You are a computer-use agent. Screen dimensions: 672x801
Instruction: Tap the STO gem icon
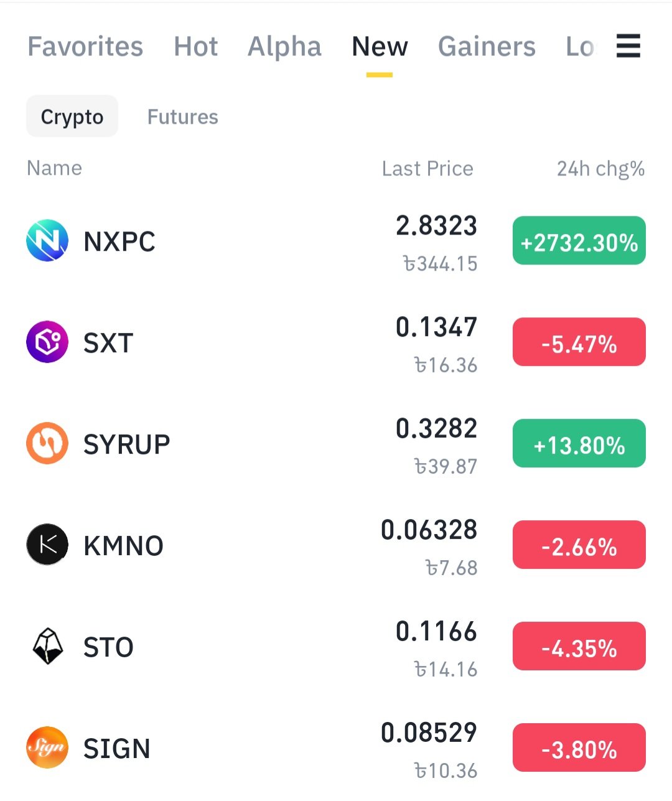[47, 646]
